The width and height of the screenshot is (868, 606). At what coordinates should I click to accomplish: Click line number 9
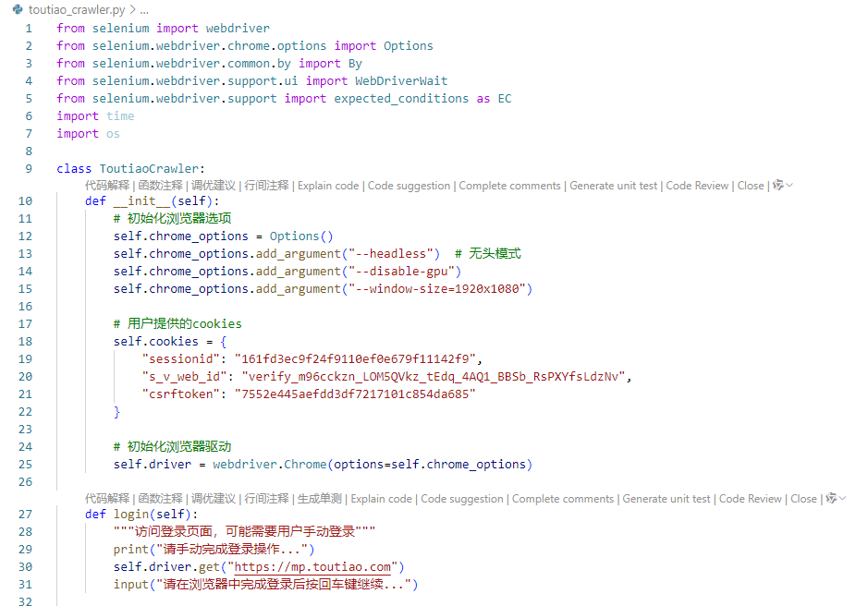pos(29,169)
